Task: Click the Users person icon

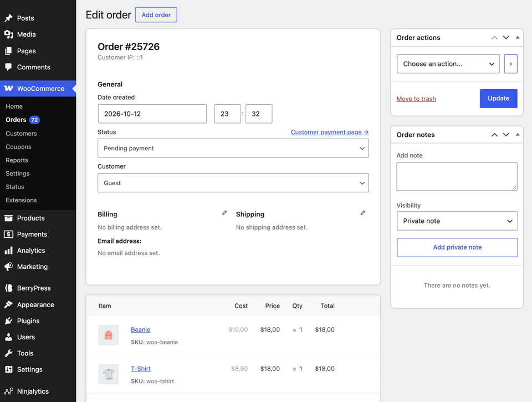Action: click(x=8, y=337)
